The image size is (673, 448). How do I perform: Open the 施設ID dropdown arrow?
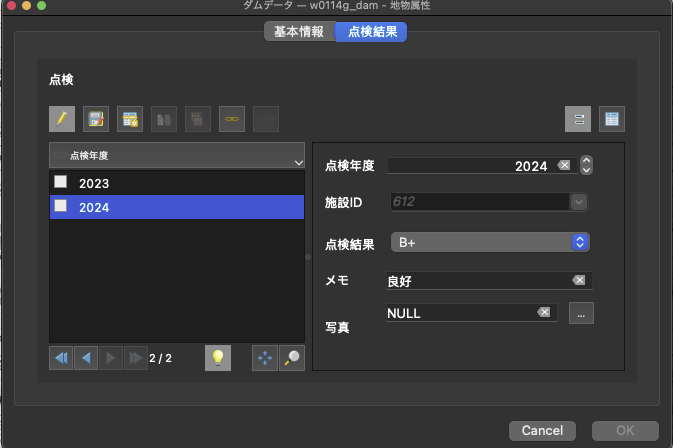579,202
